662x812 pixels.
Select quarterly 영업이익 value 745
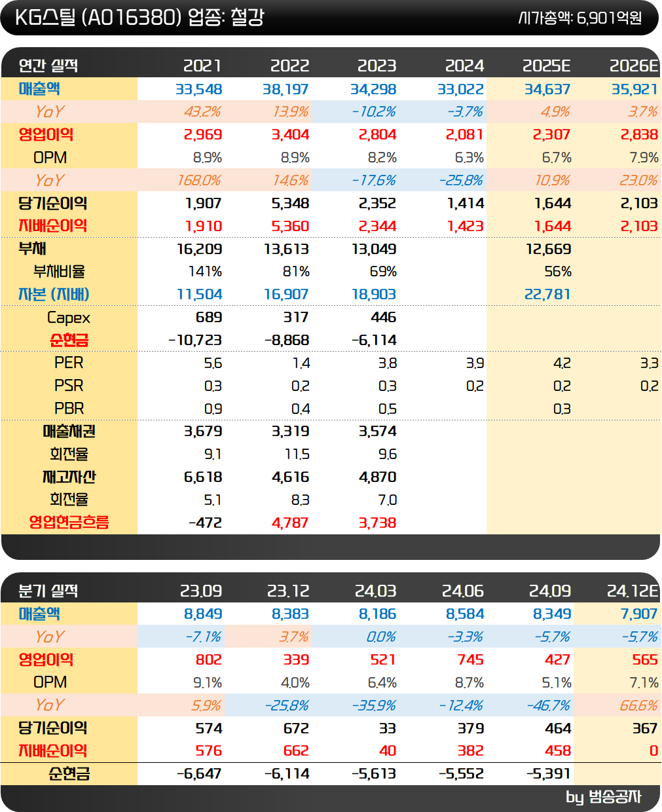(471, 660)
